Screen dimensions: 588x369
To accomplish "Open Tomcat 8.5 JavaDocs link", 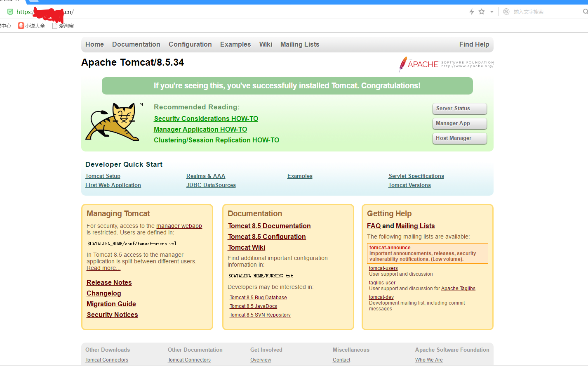I will pos(253,306).
